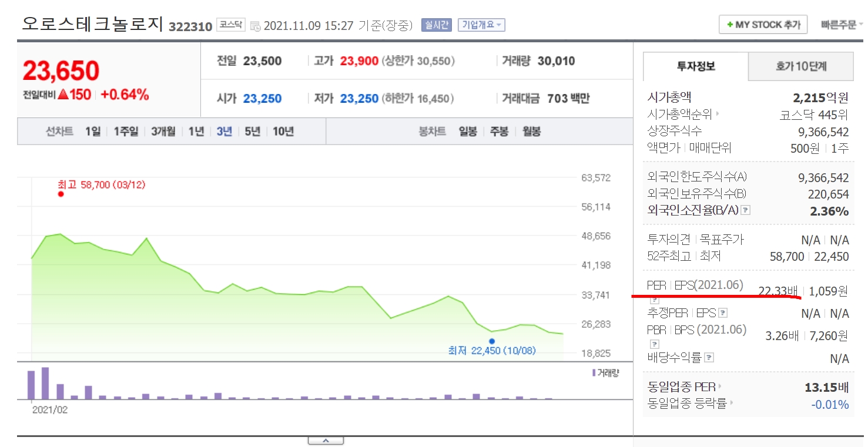Click 시가 value 23,250
Viewport: 868px width, 447px height.
click(x=263, y=99)
